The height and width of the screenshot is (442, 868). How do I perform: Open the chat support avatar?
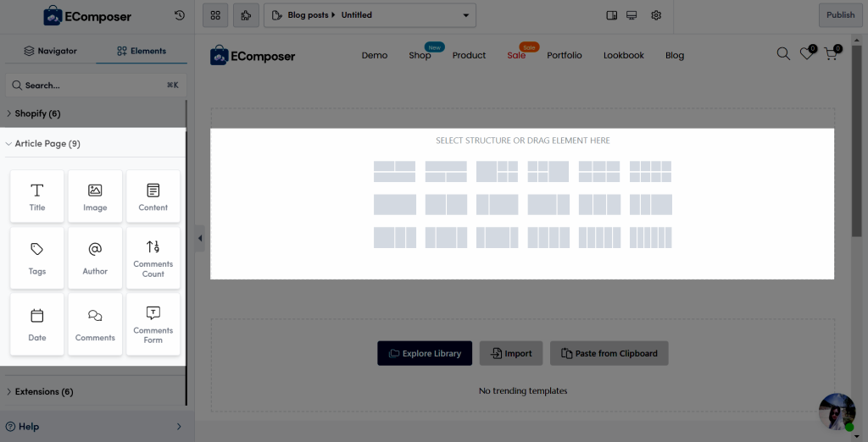(837, 412)
